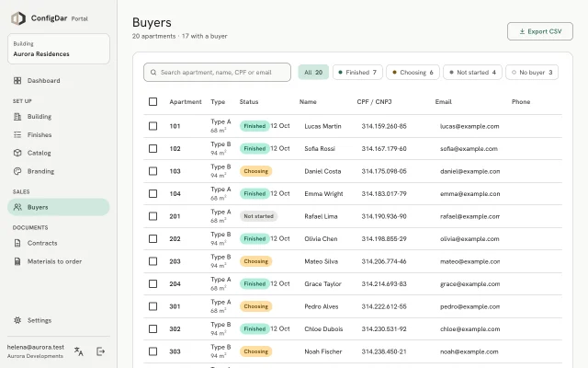Click the name Chloe Dubois
Screen dimensions: 588x368
click(323, 329)
